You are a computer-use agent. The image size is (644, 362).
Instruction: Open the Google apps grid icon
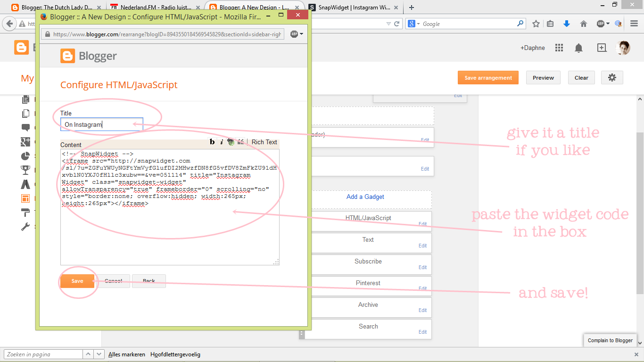[x=559, y=48]
